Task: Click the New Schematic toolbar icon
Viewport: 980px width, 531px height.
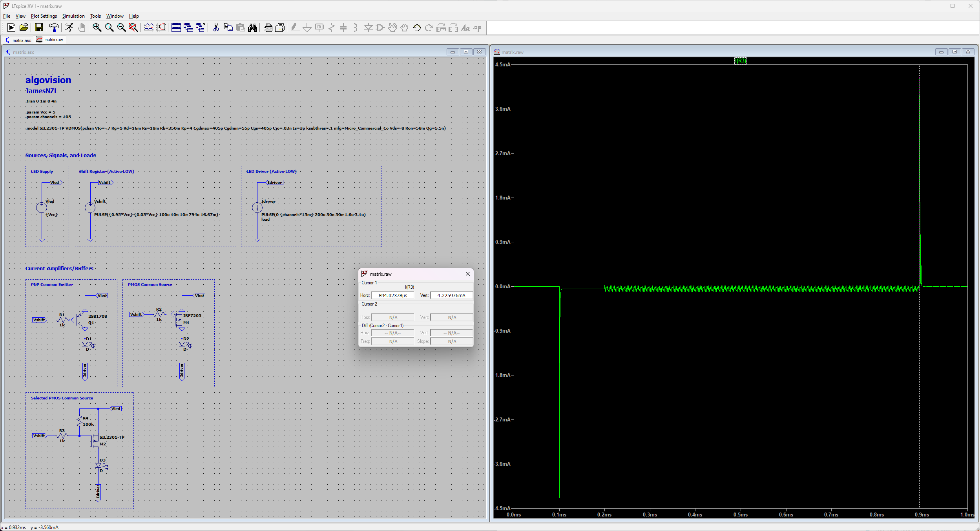Action: [11, 27]
